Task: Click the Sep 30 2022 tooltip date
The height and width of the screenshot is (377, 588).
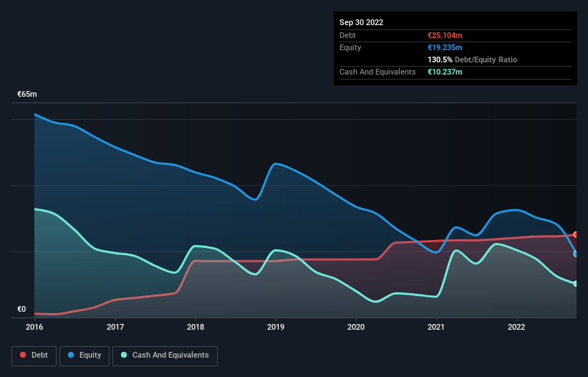Action: 361,22
